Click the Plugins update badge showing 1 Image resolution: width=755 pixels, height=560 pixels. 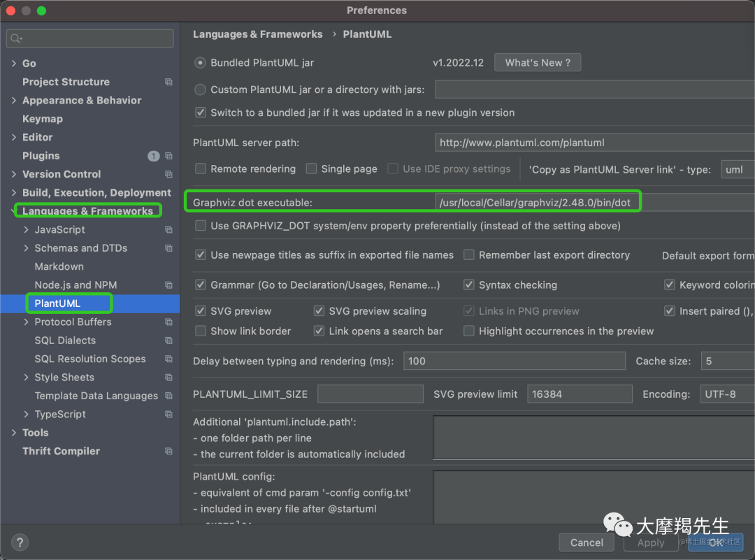click(153, 155)
